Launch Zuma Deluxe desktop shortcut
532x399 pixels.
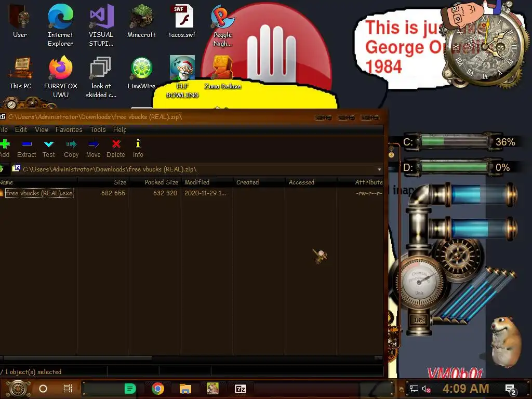222,73
